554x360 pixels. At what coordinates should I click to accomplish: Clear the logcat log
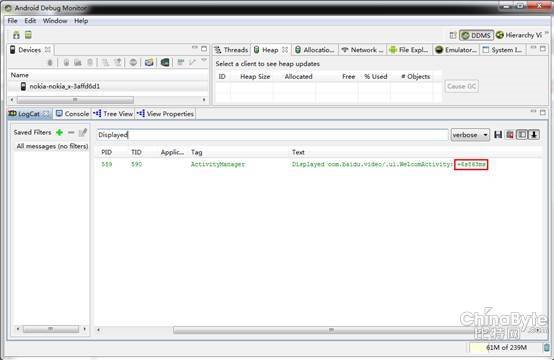[510, 135]
